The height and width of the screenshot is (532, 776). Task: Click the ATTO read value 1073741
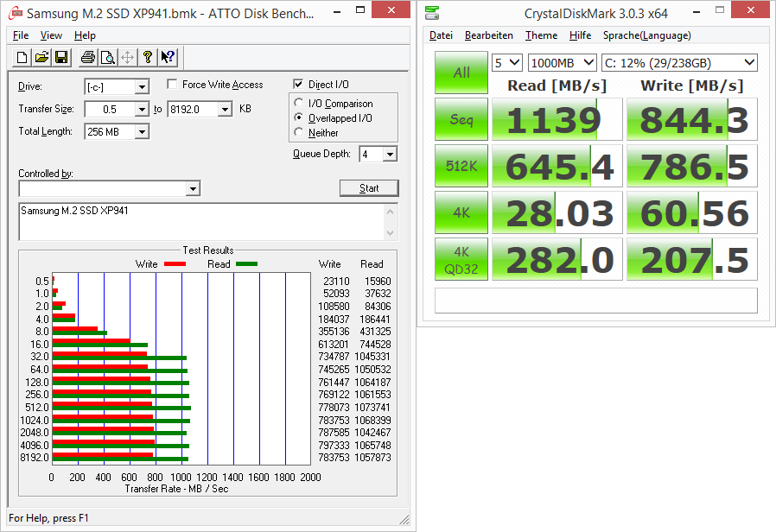[x=372, y=408]
